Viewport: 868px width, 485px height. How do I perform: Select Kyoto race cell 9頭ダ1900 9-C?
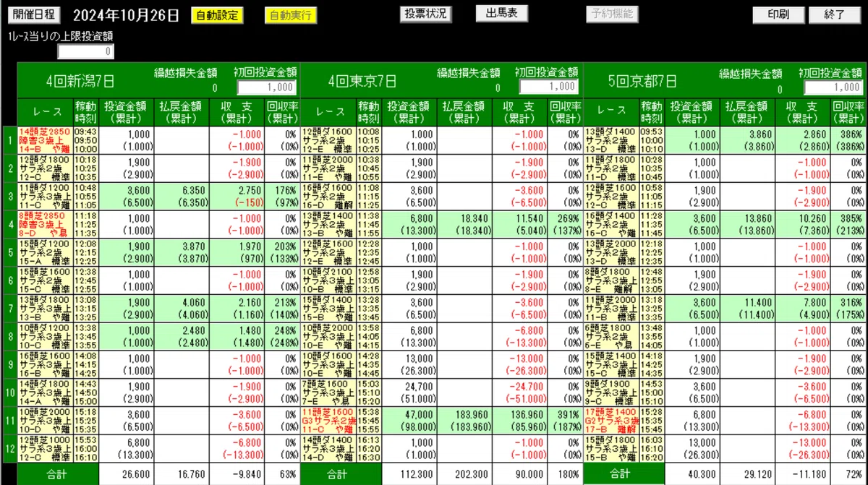pos(610,392)
